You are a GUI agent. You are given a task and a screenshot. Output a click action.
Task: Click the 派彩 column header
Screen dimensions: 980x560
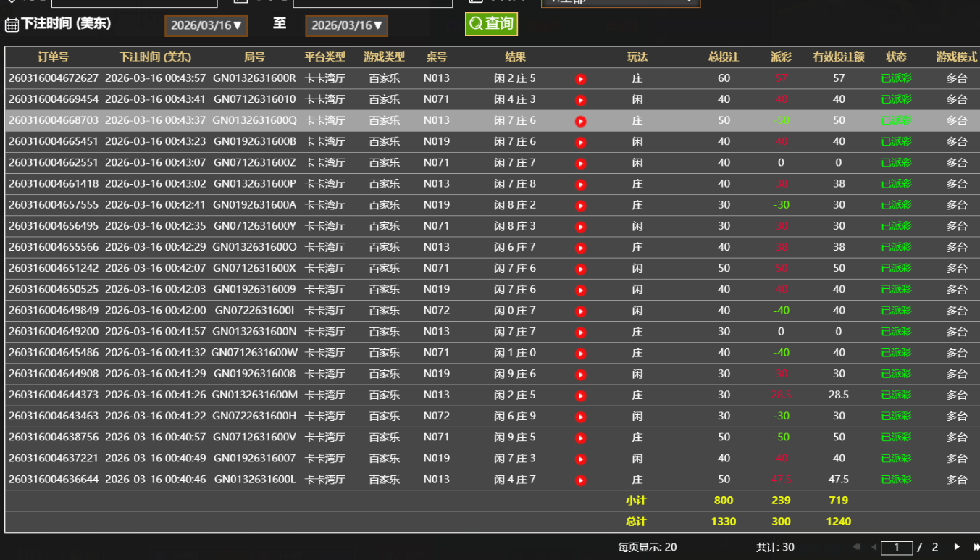pyautogui.click(x=781, y=57)
